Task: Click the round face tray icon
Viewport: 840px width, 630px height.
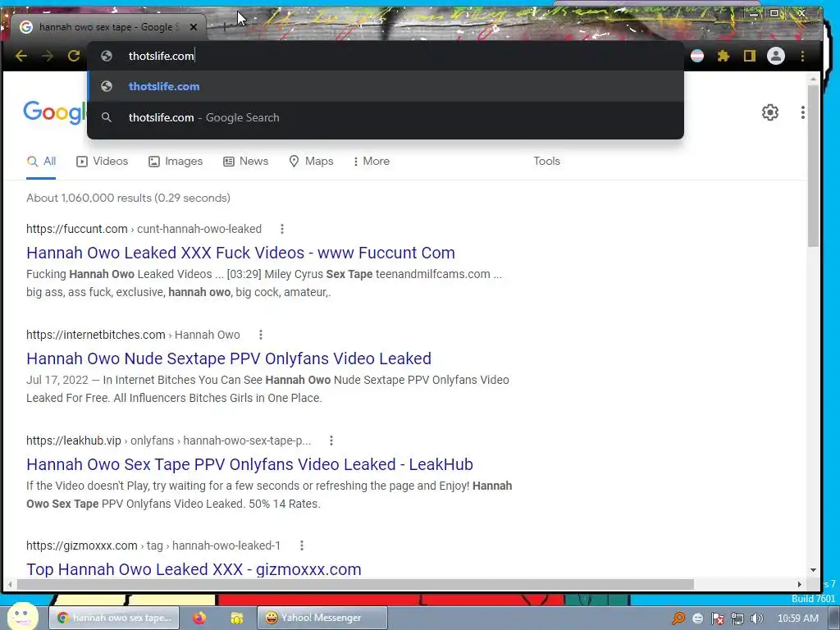Action: pyautogui.click(x=697, y=619)
